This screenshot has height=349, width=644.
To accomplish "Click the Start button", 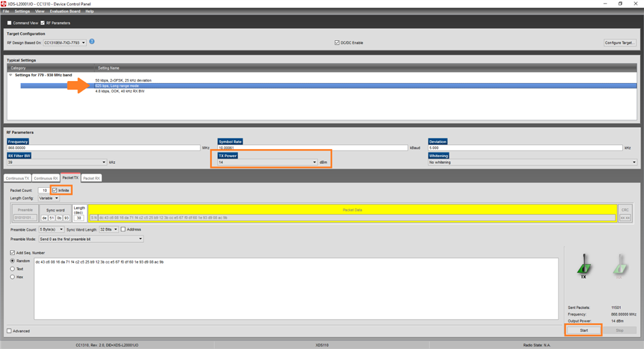I will click(583, 330).
